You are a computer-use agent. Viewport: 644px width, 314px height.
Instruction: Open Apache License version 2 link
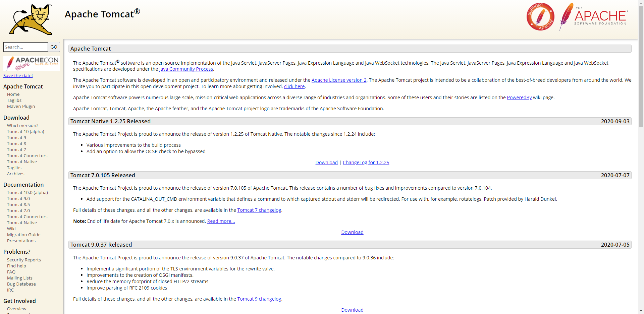click(x=339, y=80)
